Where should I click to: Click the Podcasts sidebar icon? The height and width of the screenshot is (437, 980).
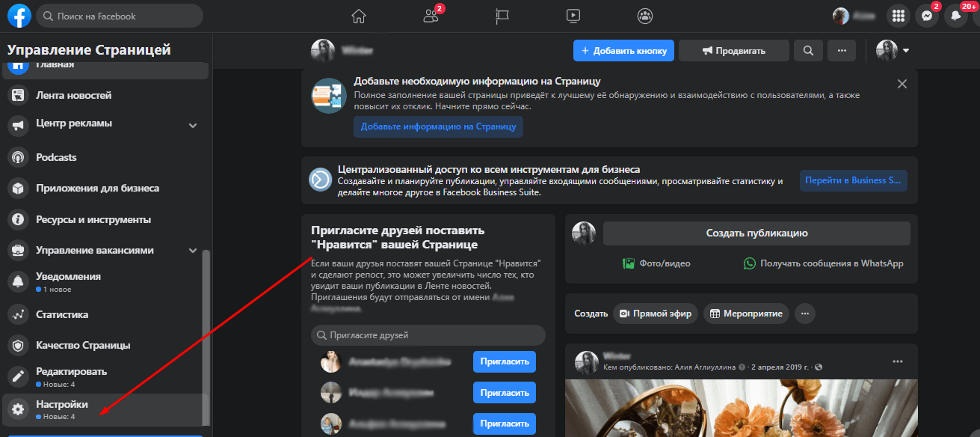pos(17,158)
